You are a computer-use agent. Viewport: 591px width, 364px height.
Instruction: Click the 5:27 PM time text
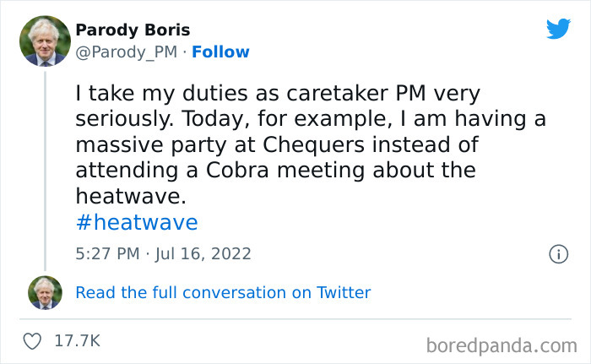pos(106,253)
